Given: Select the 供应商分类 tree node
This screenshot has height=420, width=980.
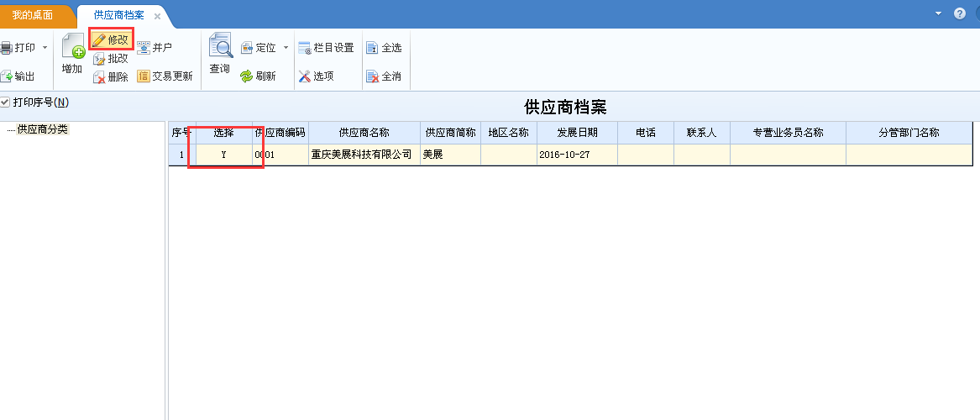Looking at the screenshot, I should coord(43,129).
